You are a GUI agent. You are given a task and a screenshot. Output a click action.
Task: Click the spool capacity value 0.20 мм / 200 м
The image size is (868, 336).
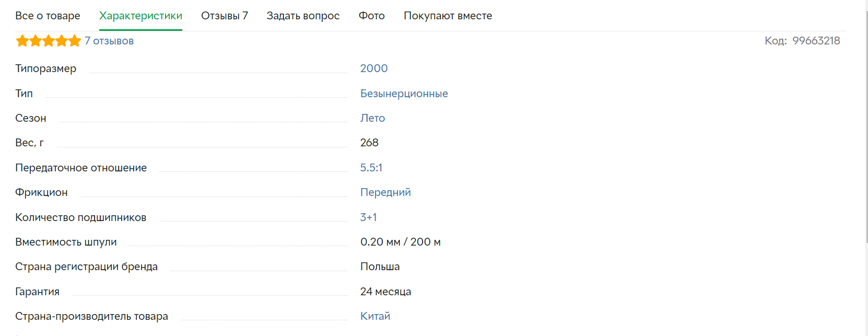point(401,242)
